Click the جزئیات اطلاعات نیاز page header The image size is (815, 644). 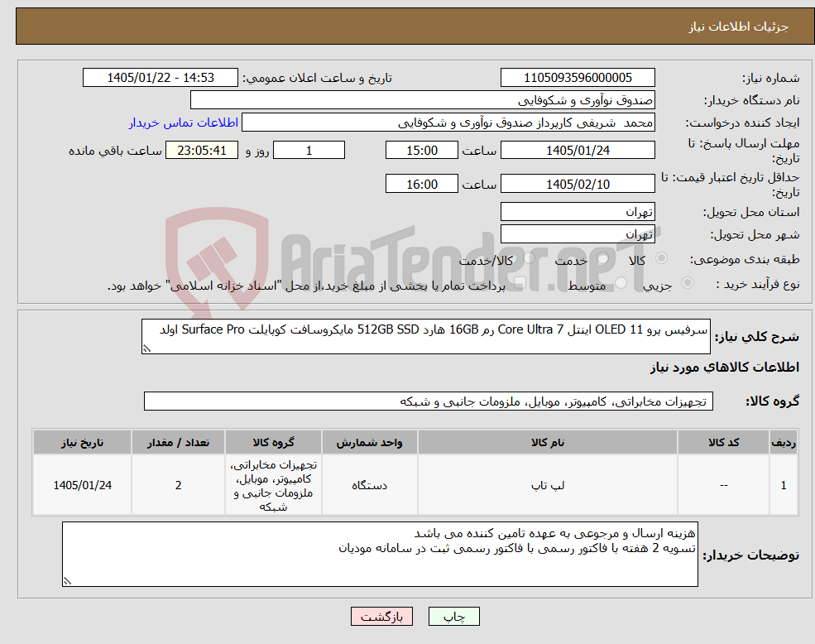pos(739,26)
